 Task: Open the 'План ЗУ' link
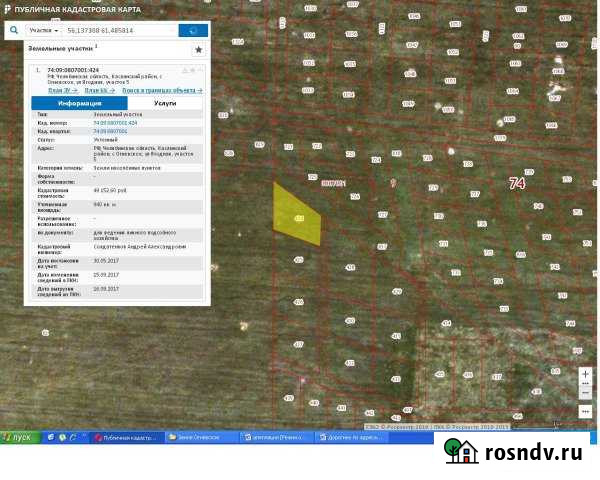pos(62,90)
